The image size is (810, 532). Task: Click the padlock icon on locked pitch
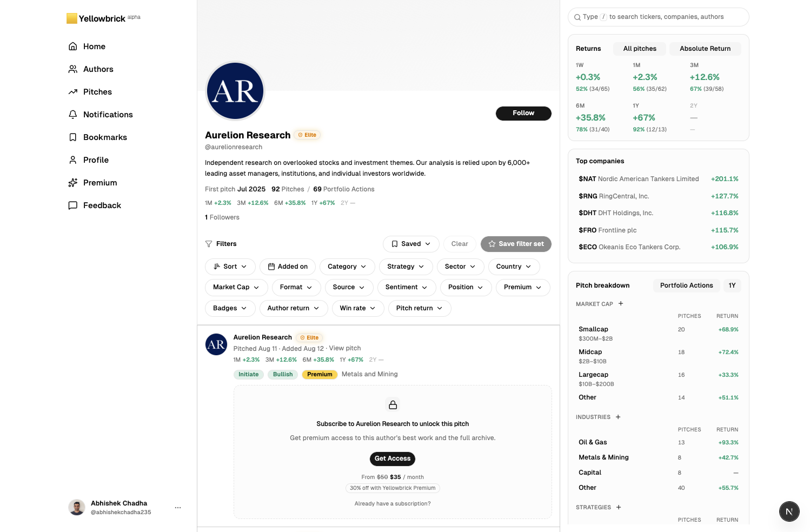pos(393,404)
